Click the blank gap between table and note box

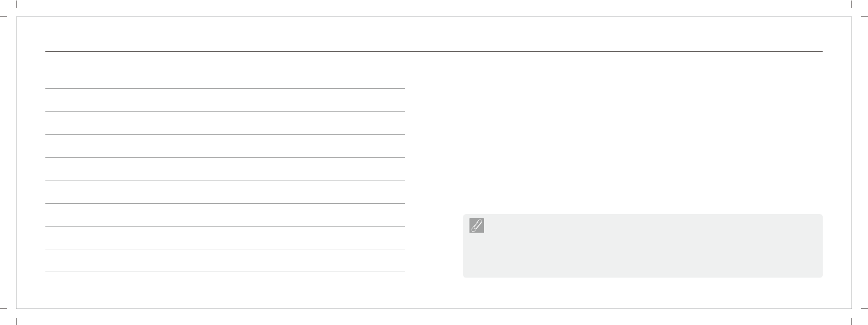[x=434, y=181]
